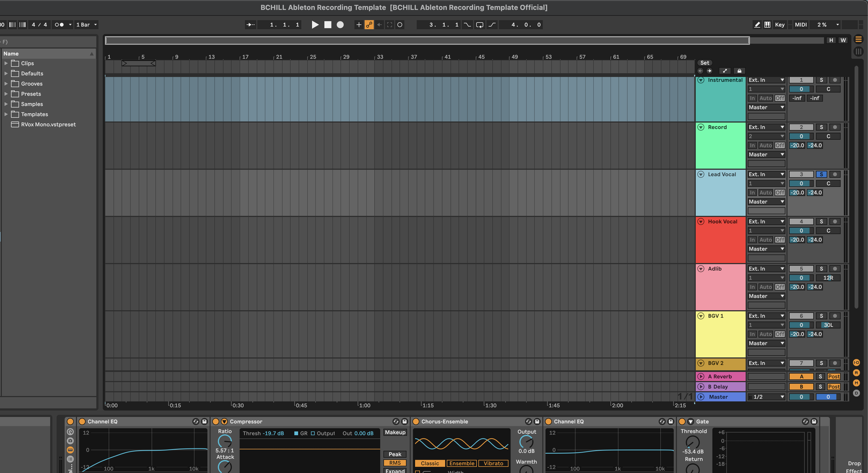868x473 pixels.
Task: Click the Stop button in transport
Action: (328, 25)
